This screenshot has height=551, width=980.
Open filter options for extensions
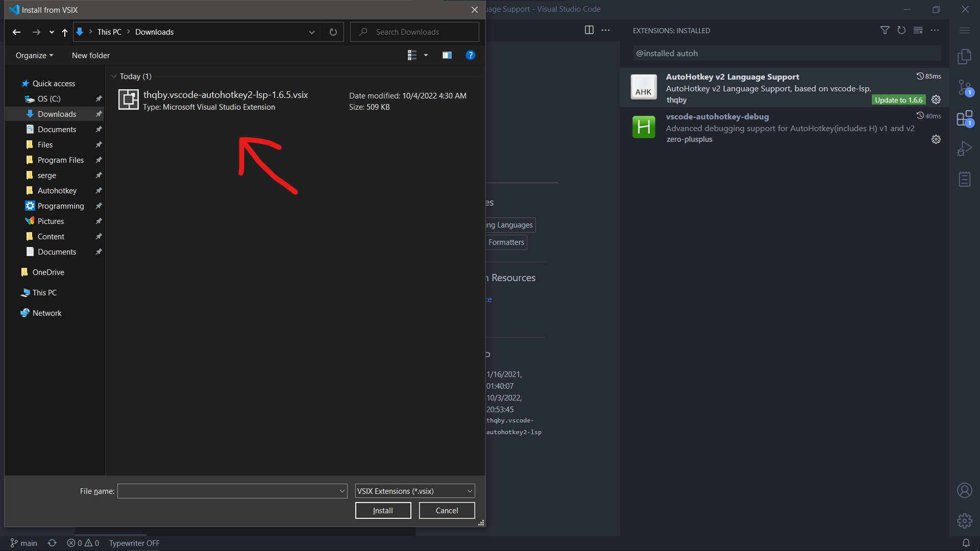885,30
